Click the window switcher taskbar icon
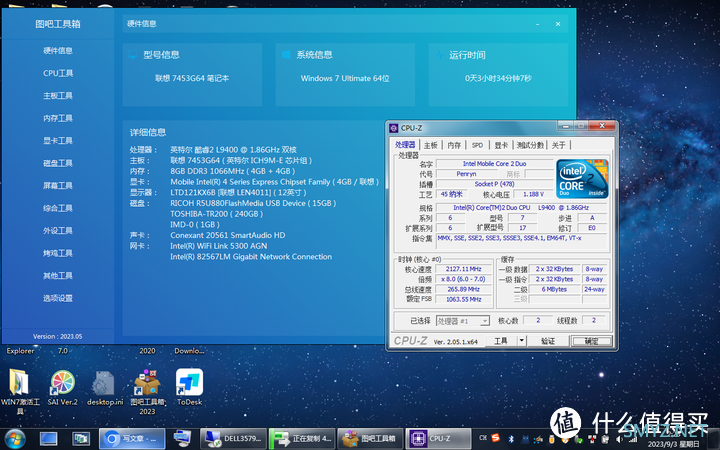720x450 pixels. [81, 439]
